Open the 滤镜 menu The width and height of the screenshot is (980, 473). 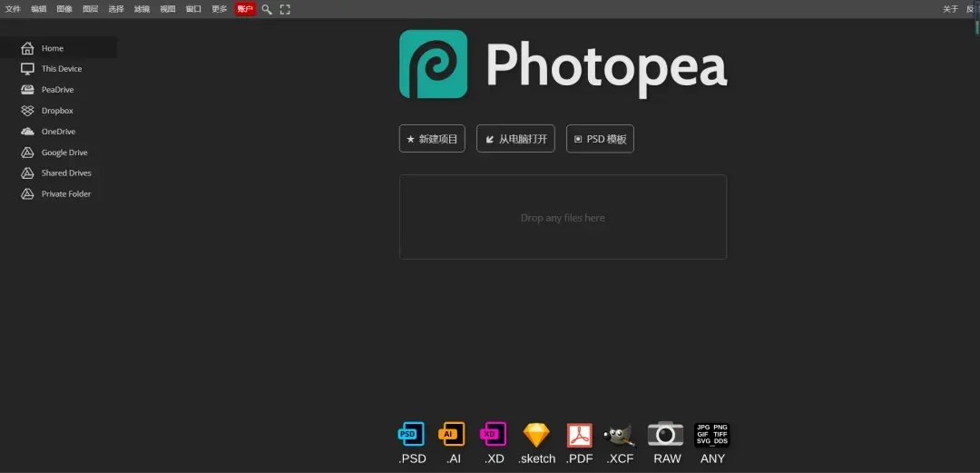142,9
